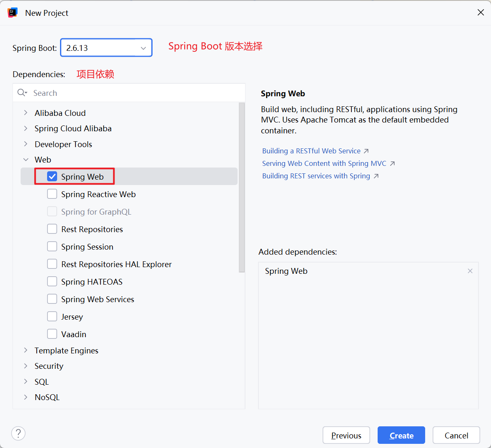Expand the Spring Cloud Alibaba category
491x448 pixels.
click(x=26, y=128)
